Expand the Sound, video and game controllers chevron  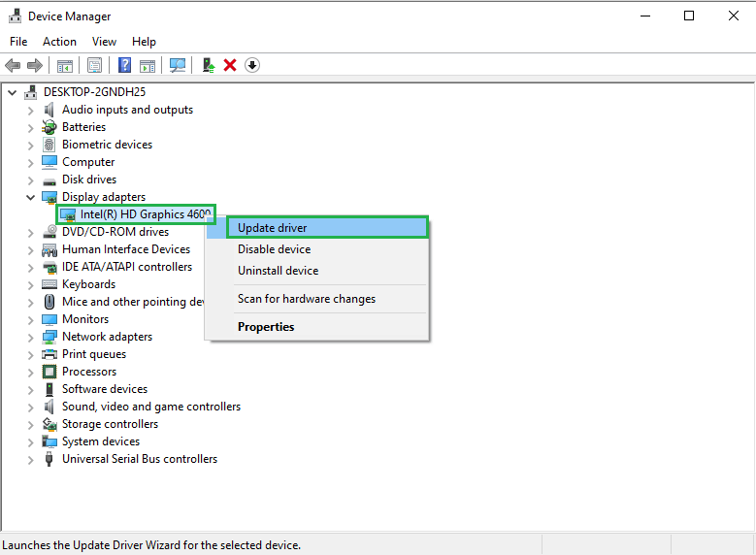30,408
